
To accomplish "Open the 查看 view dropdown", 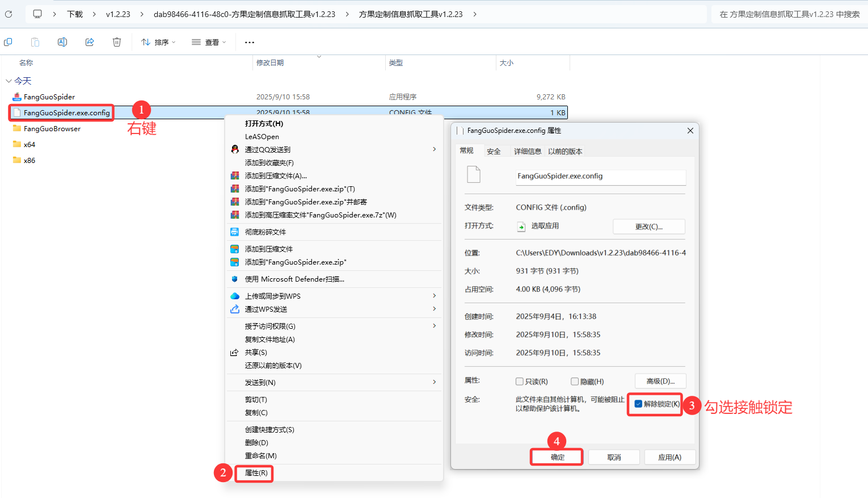I will (209, 42).
